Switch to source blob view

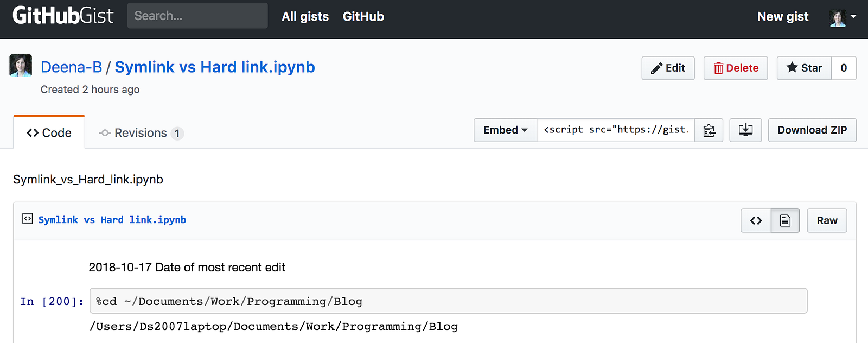756,220
